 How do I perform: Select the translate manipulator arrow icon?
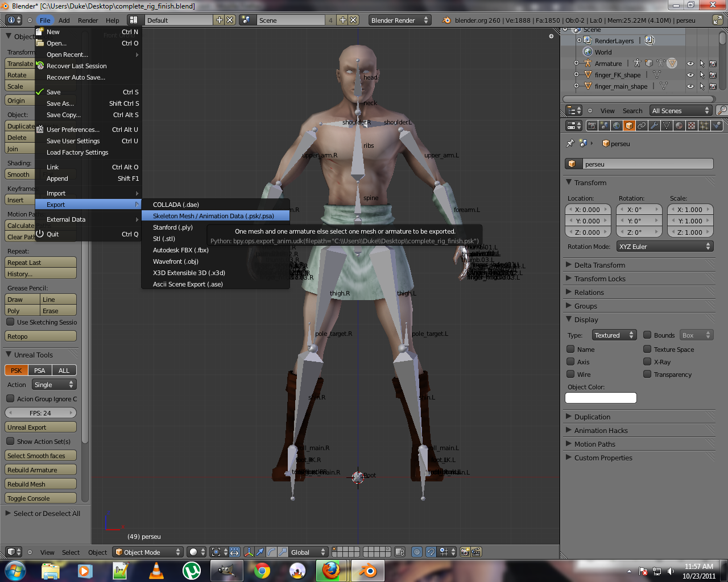(x=260, y=552)
